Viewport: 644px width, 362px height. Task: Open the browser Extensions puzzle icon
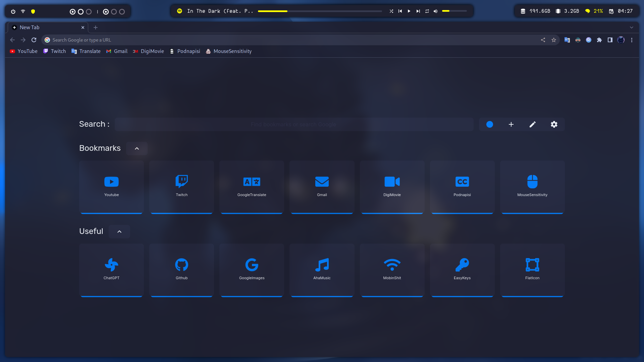[599, 40]
